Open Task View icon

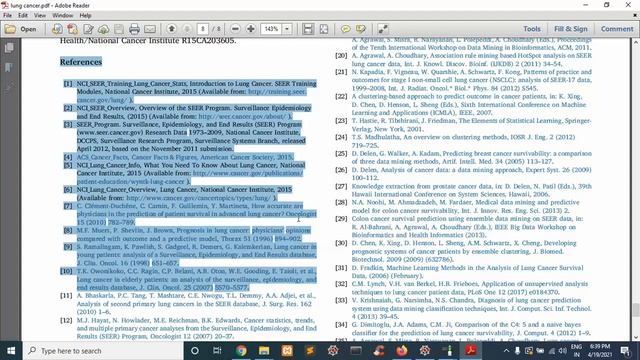point(217,351)
